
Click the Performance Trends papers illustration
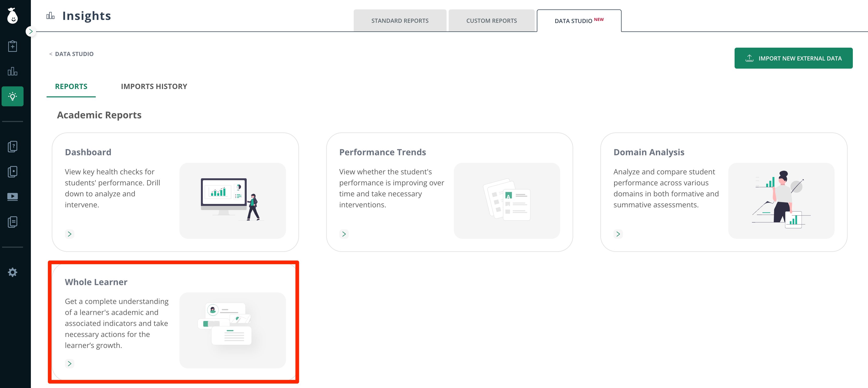[507, 201]
